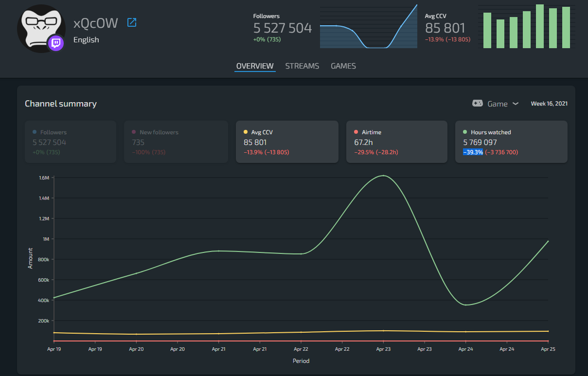588x376 pixels.
Task: Click the highlighted −39.3% text
Action: pyautogui.click(x=473, y=152)
